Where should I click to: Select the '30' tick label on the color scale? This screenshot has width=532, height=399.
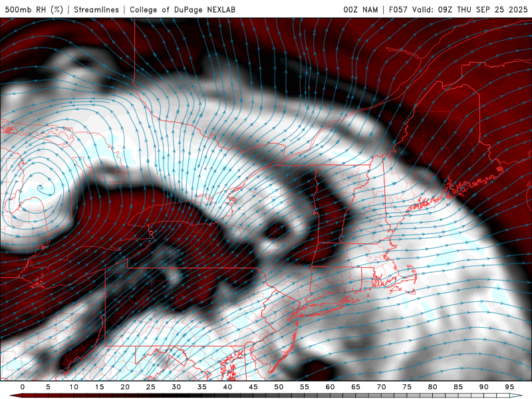coord(176,387)
